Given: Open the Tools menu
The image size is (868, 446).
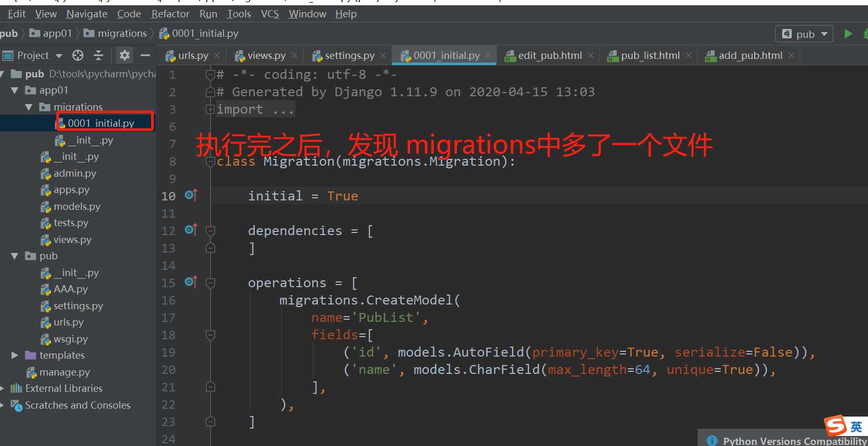Looking at the screenshot, I should pyautogui.click(x=239, y=14).
